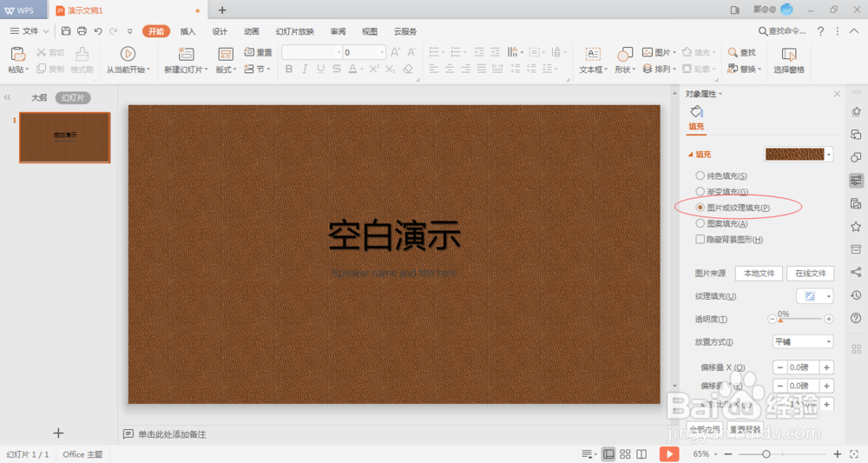Click Reset Background (重置背景) button
This screenshot has width=868, height=463.
(745, 429)
